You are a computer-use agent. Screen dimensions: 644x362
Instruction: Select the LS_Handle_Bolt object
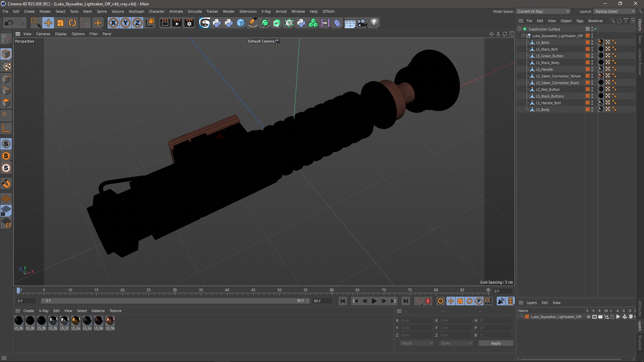[548, 103]
